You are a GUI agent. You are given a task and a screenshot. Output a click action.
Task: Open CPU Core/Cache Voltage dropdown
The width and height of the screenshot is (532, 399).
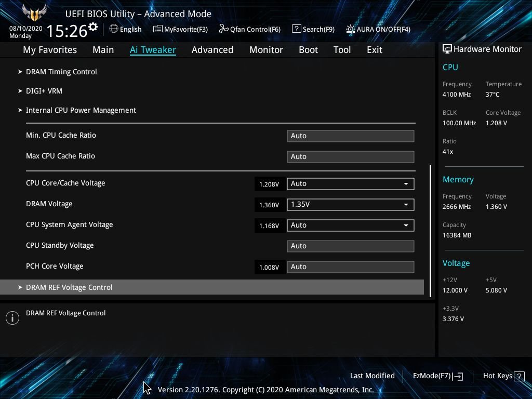[351, 183]
